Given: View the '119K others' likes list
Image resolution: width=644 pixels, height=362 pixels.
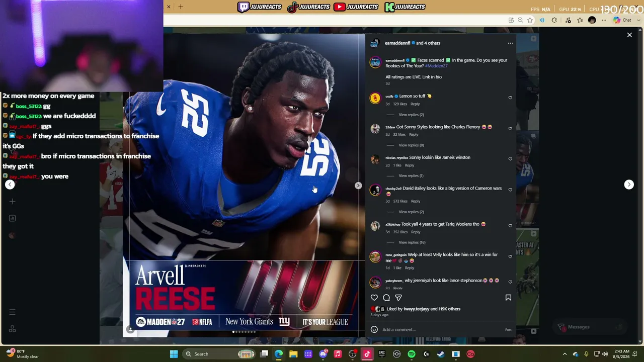Looking at the screenshot, I should pyautogui.click(x=449, y=309).
